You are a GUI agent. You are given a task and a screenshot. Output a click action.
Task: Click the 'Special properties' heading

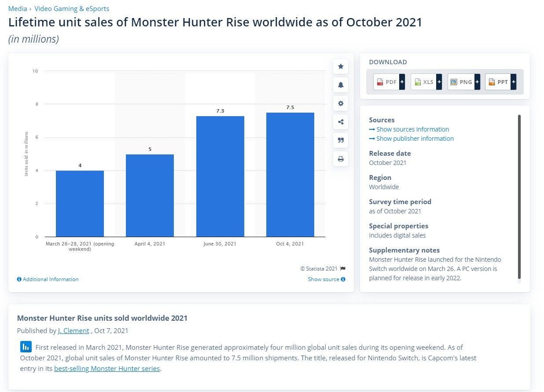398,226
